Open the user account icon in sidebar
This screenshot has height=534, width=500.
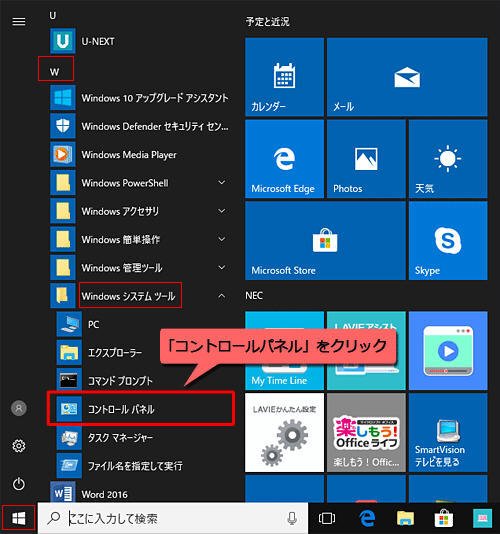[x=19, y=408]
